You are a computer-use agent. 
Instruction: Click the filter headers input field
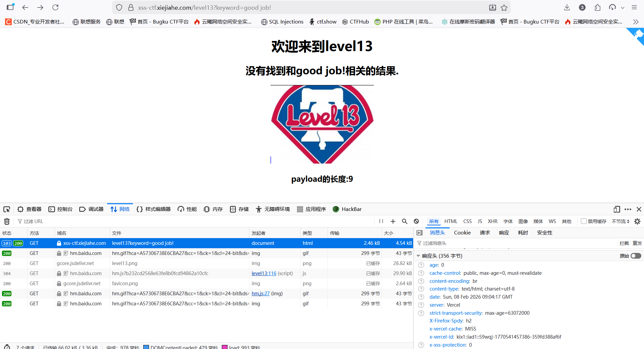516,243
